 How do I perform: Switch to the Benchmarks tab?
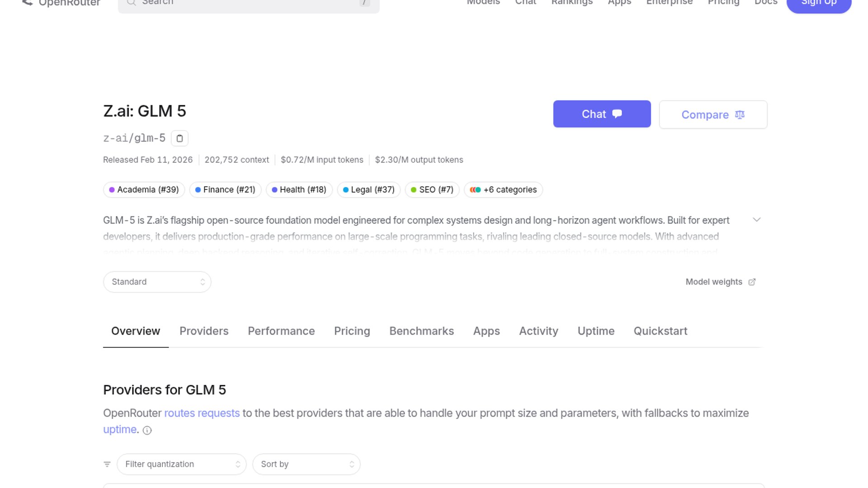coord(421,331)
